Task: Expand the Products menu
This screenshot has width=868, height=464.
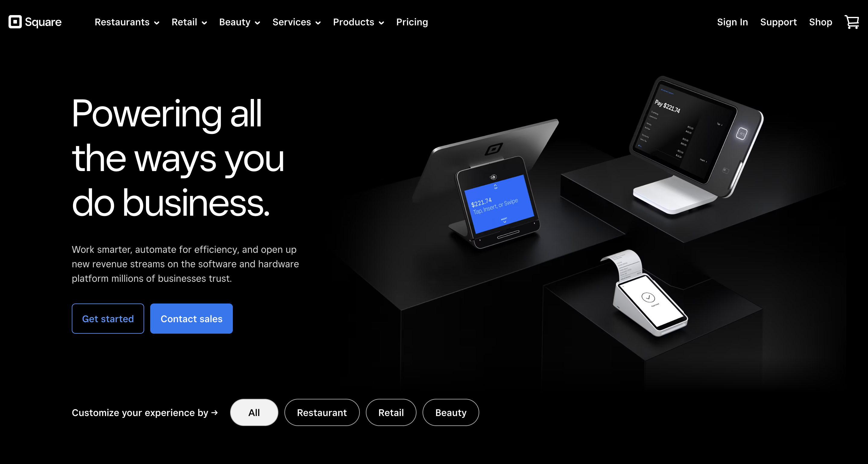Action: pos(358,22)
